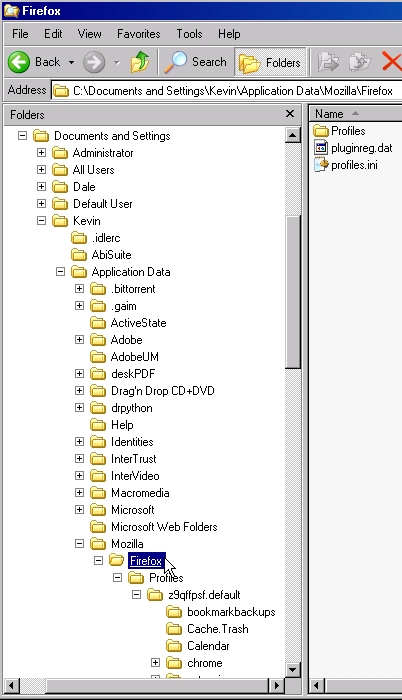
Task: Click in the Address path field
Action: tap(227, 91)
